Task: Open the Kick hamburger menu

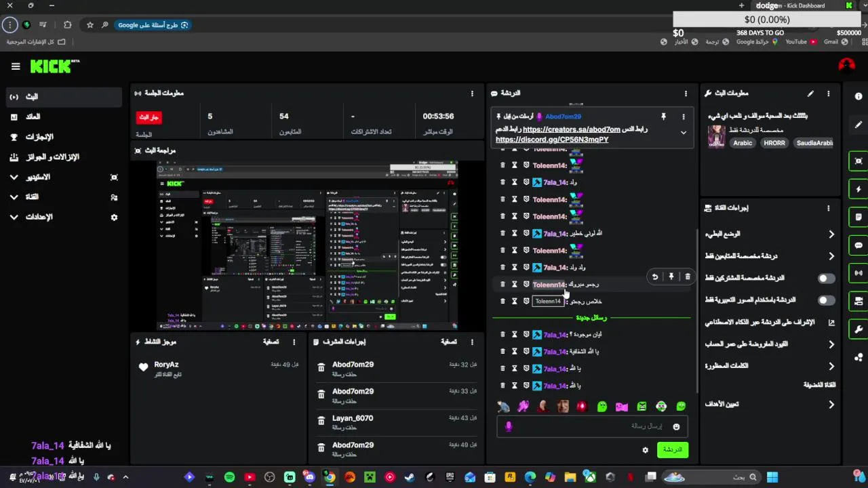Action: coord(16,66)
